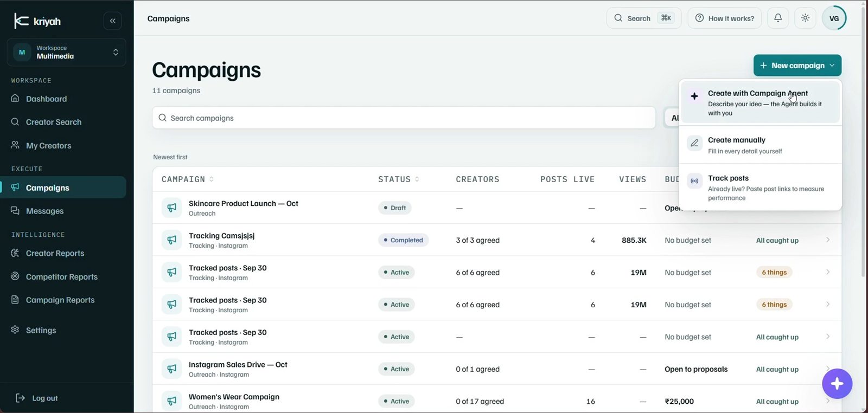
Task: Toggle light/dark theme sun icon
Action: click(x=806, y=18)
